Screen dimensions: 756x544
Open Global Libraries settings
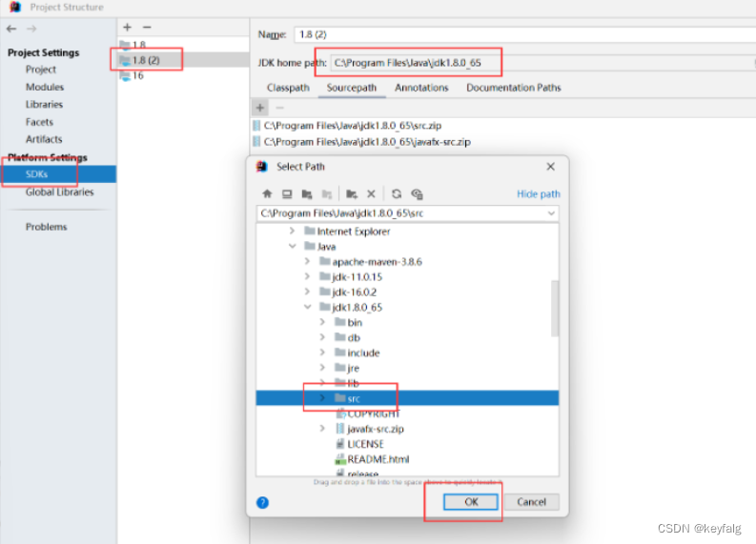pyautogui.click(x=60, y=191)
